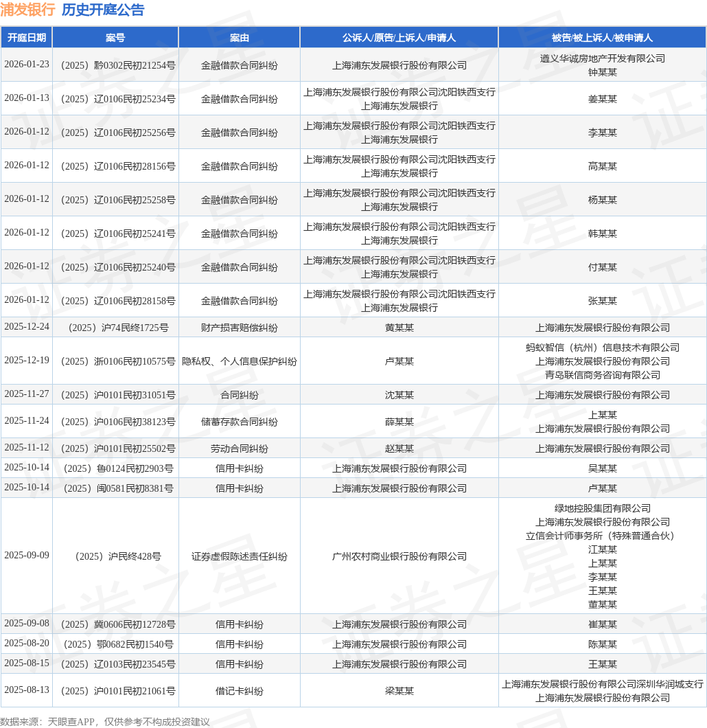Click defendant 韩某某
The width and height of the screenshot is (707, 728).
[602, 234]
